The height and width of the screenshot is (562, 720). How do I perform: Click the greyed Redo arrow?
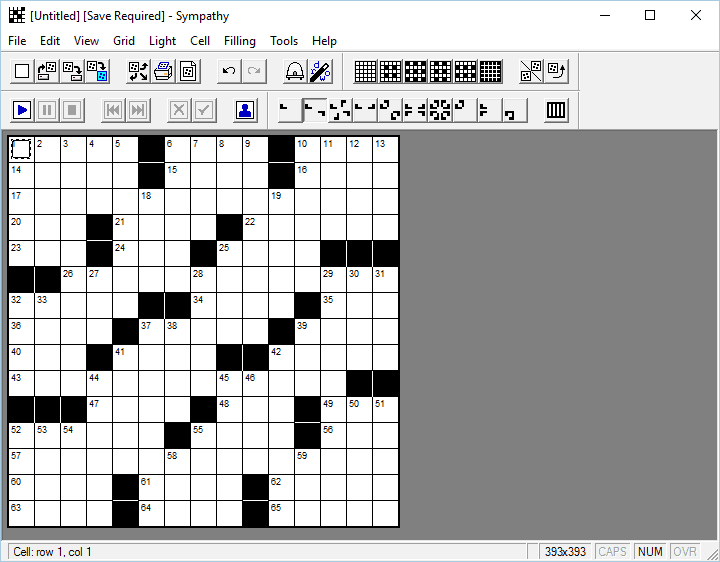(254, 71)
